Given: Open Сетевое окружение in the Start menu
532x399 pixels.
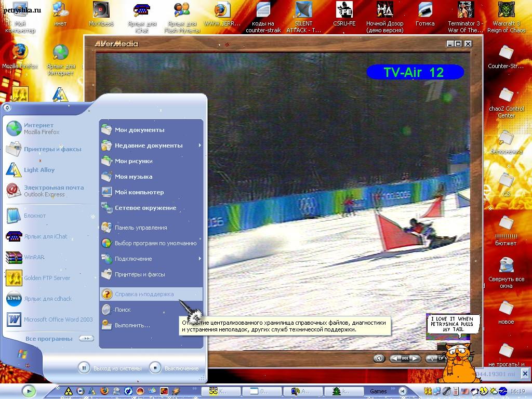Looking at the screenshot, I should coord(151,208).
